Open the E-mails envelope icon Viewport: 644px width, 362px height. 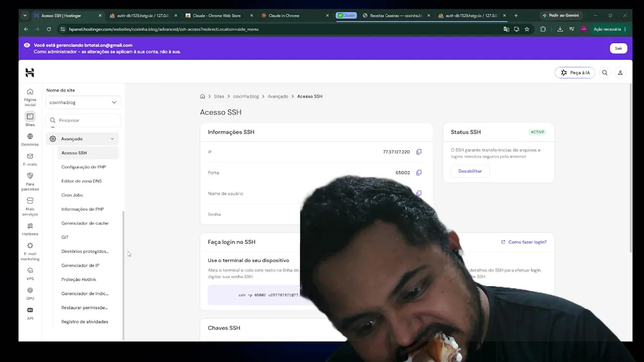(x=30, y=156)
